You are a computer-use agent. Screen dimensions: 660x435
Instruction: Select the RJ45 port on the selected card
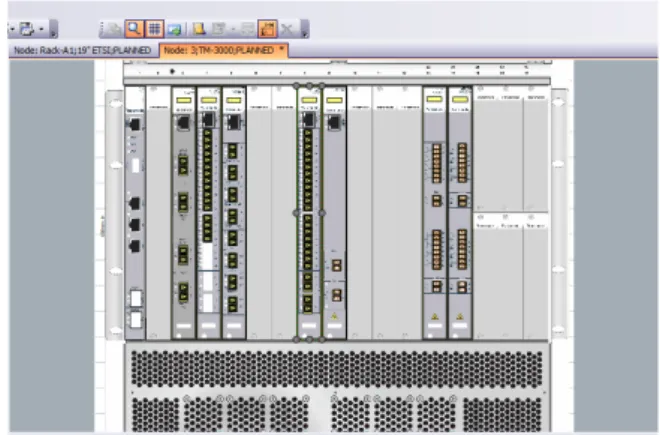(309, 120)
